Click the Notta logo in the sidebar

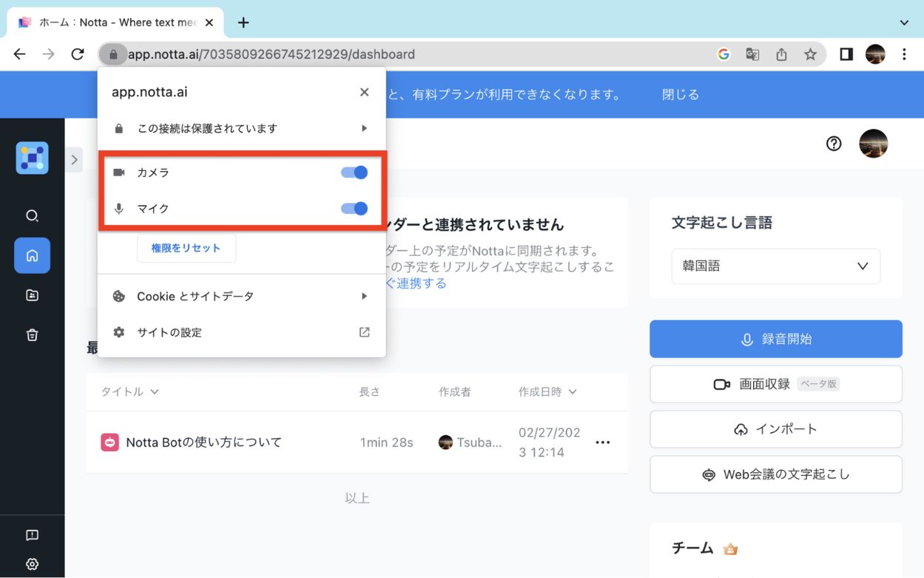pyautogui.click(x=32, y=158)
